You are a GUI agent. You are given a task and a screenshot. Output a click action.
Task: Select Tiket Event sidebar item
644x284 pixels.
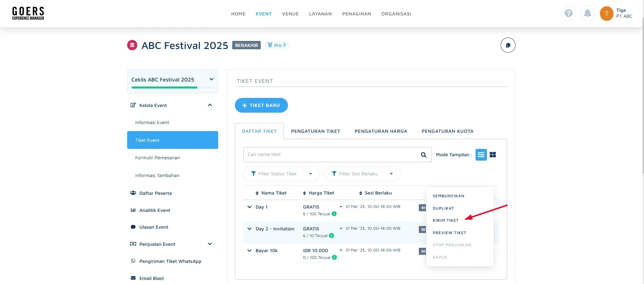(x=172, y=140)
